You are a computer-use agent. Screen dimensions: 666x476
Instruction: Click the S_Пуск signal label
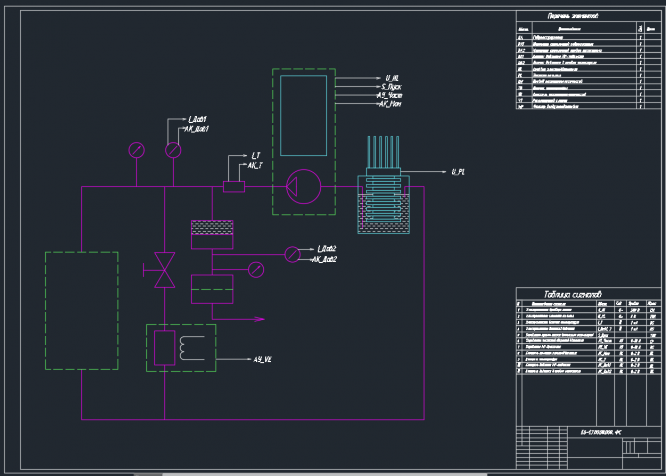pyautogui.click(x=391, y=87)
